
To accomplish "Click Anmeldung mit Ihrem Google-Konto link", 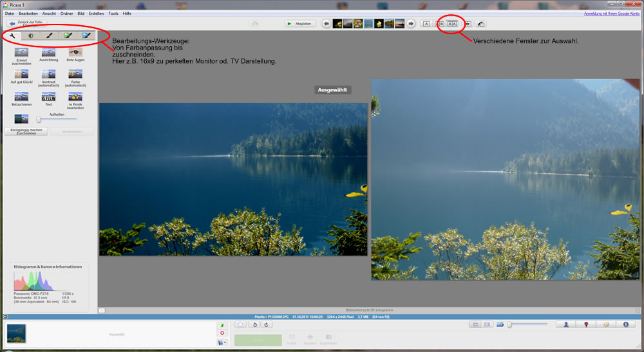I will (612, 13).
